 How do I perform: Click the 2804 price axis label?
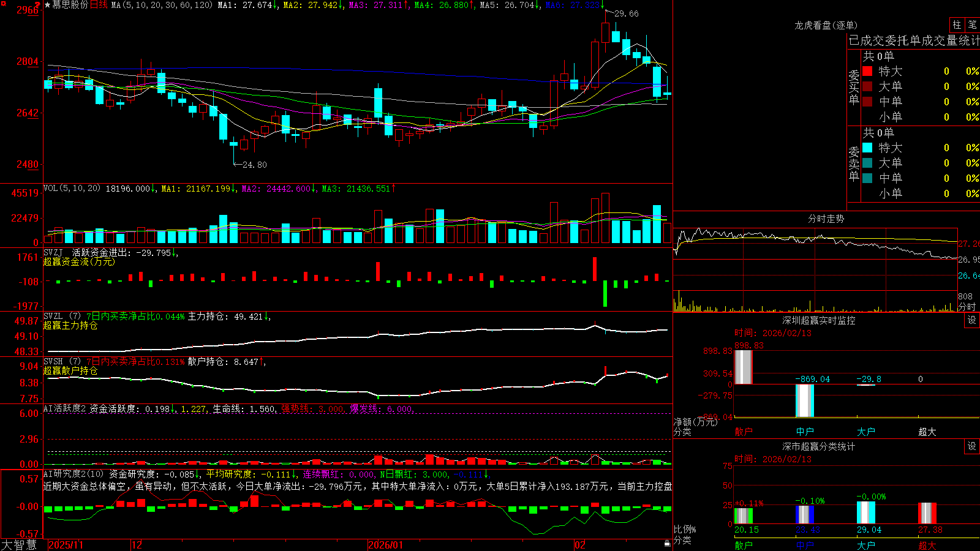click(x=27, y=61)
